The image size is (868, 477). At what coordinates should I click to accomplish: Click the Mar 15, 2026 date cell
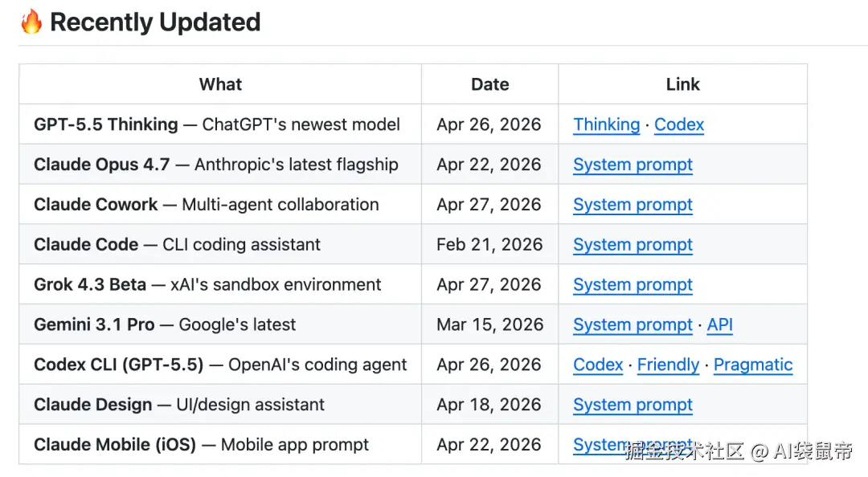(x=490, y=324)
